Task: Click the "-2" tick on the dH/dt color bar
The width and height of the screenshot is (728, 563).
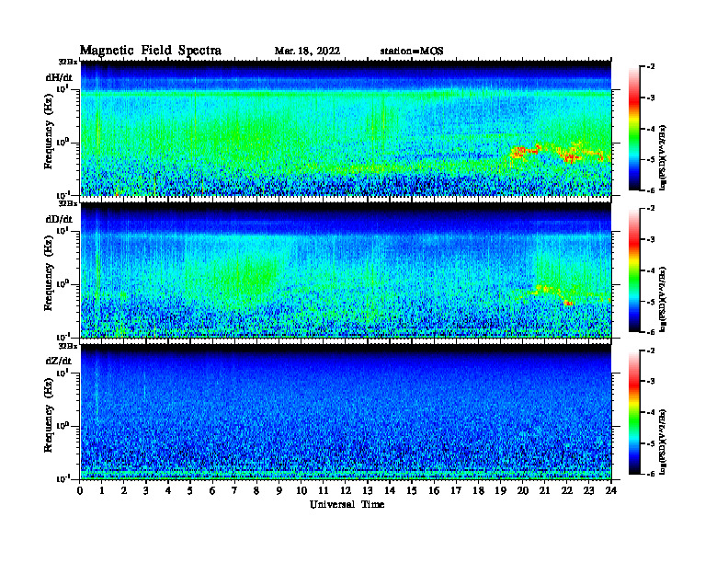Action: (651, 67)
